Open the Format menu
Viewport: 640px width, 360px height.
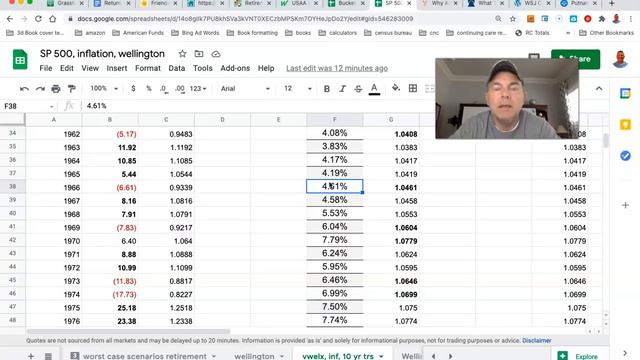click(148, 69)
